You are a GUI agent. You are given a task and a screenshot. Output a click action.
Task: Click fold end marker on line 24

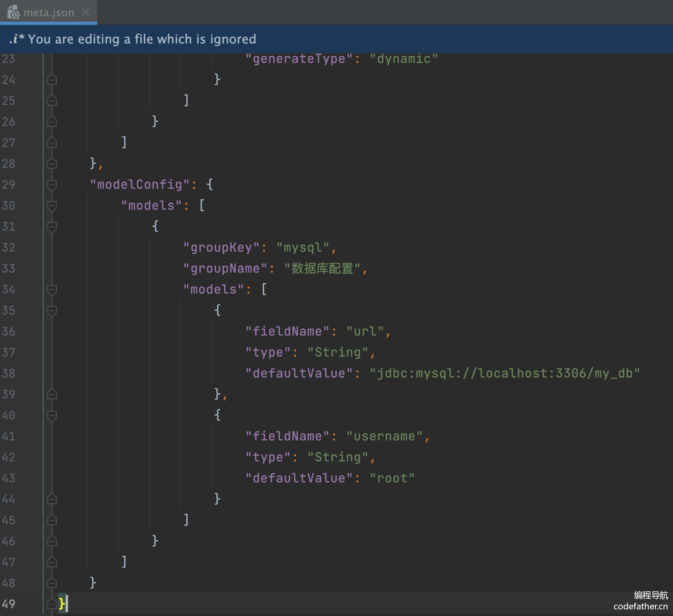pyautogui.click(x=52, y=80)
